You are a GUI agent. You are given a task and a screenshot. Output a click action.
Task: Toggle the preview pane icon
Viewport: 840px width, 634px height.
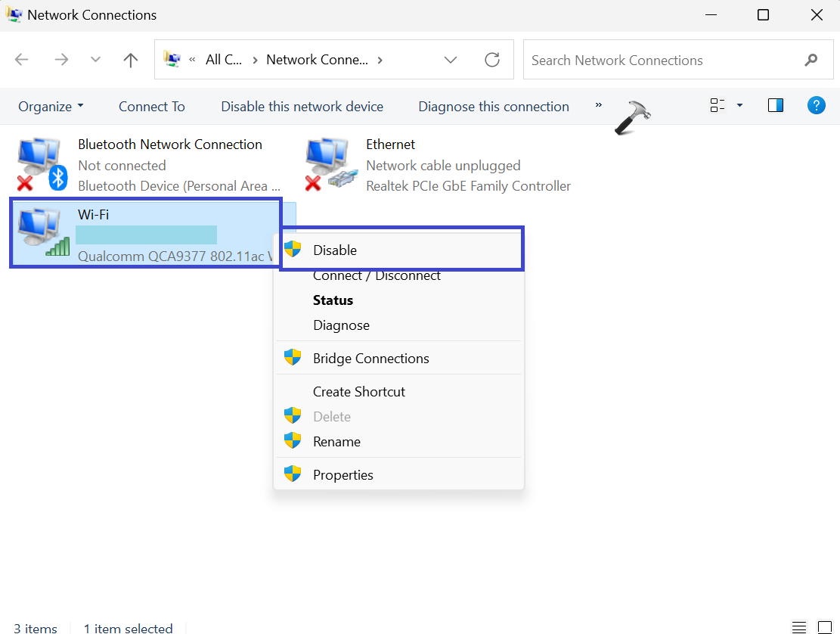[x=775, y=106]
